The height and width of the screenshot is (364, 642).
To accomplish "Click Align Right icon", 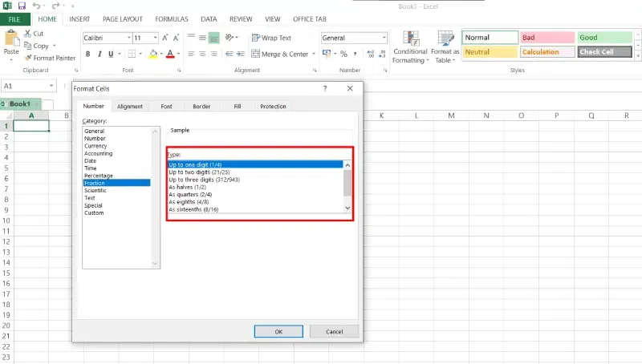I will [213, 54].
